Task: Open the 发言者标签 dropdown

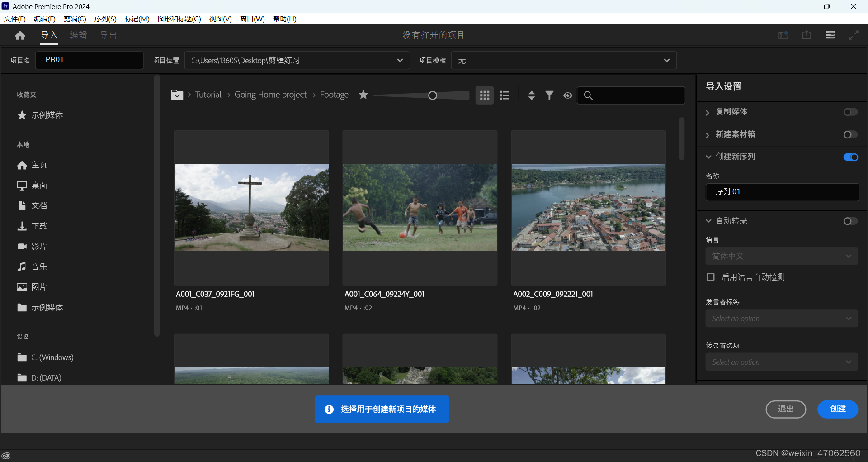Action: click(782, 319)
